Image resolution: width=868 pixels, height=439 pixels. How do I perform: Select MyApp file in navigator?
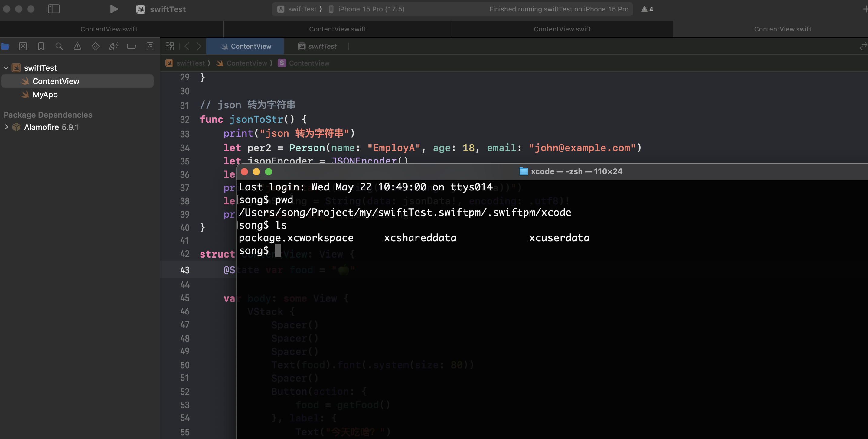tap(45, 95)
